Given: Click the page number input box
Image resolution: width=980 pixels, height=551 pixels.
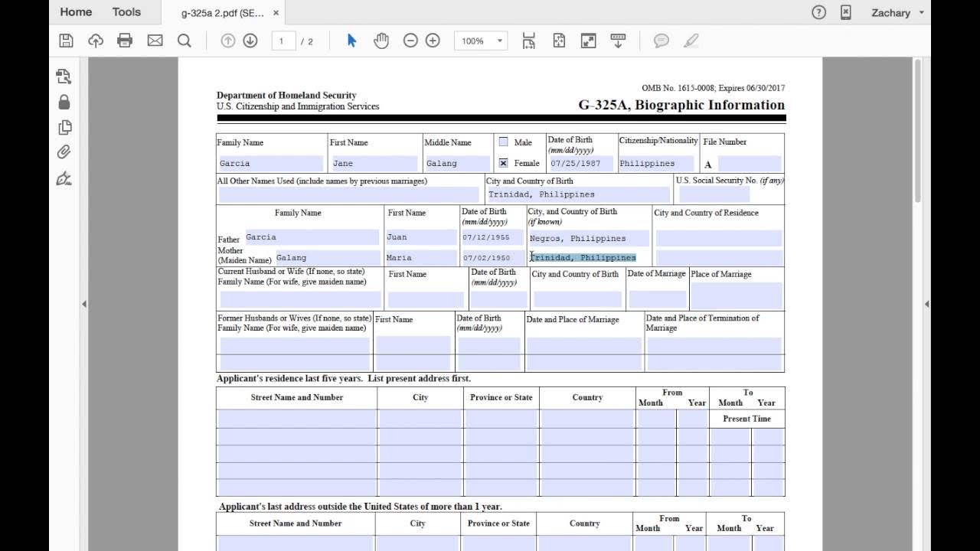Looking at the screenshot, I should point(283,41).
